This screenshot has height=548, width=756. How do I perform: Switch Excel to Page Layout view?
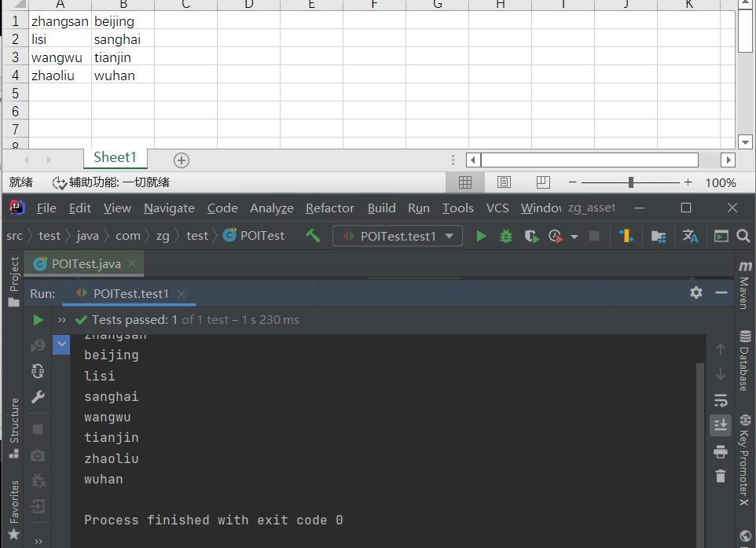click(x=504, y=182)
